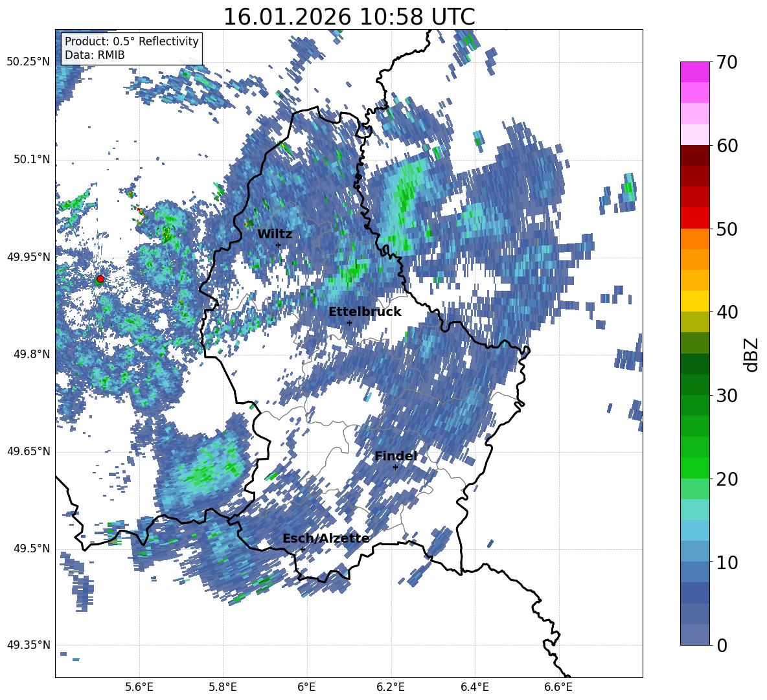Click the 70 tick label on colorbar

(726, 63)
